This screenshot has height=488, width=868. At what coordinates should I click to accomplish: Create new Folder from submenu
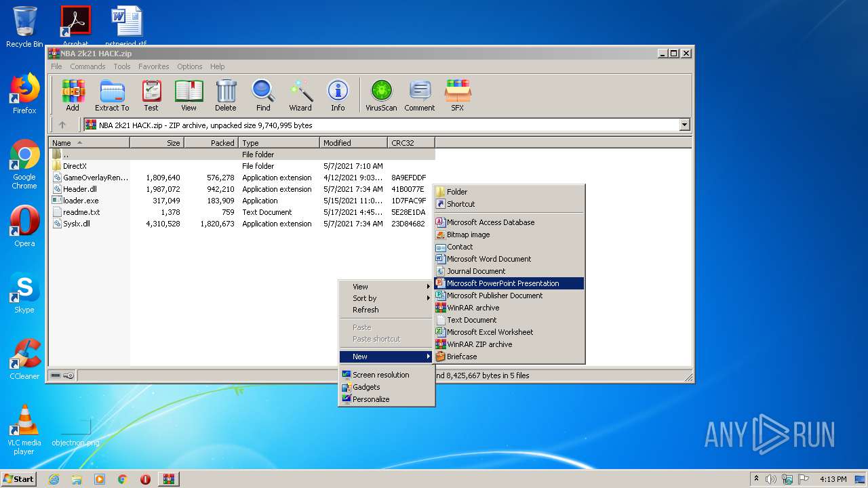pyautogui.click(x=509, y=192)
